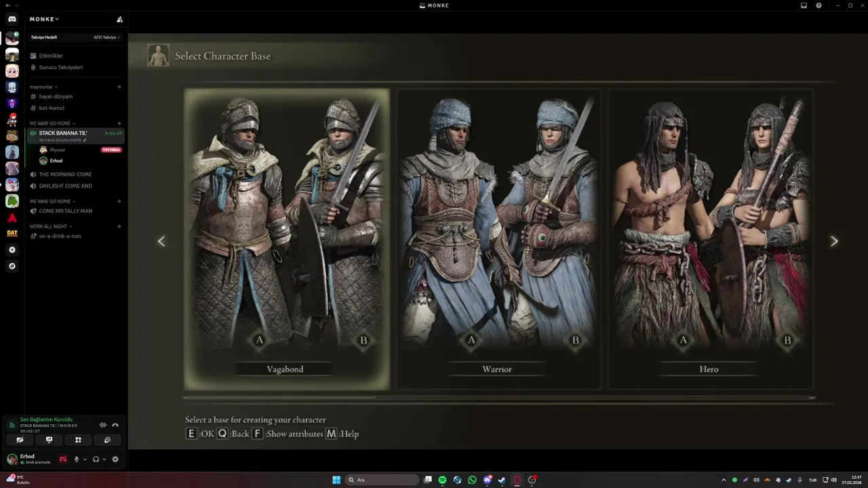Viewport: 868px width, 488px height.
Task: Toggle microphone mute next to Erhod
Action: (x=77, y=460)
